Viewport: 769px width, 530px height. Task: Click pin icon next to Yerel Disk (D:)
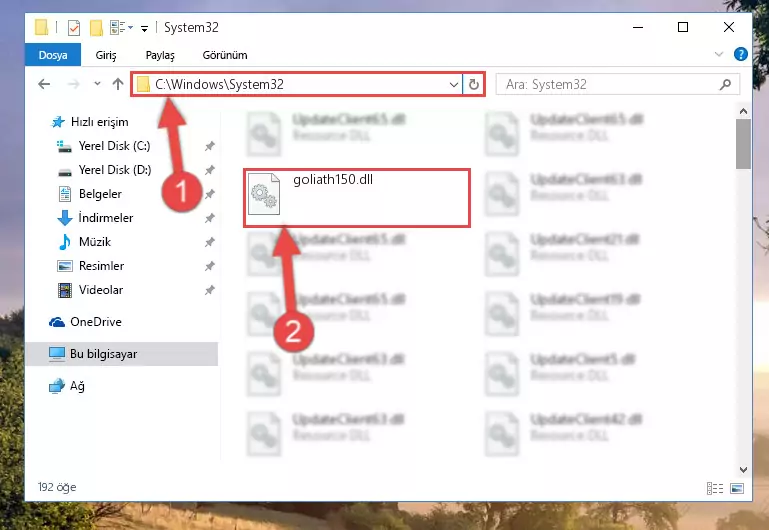click(209, 170)
